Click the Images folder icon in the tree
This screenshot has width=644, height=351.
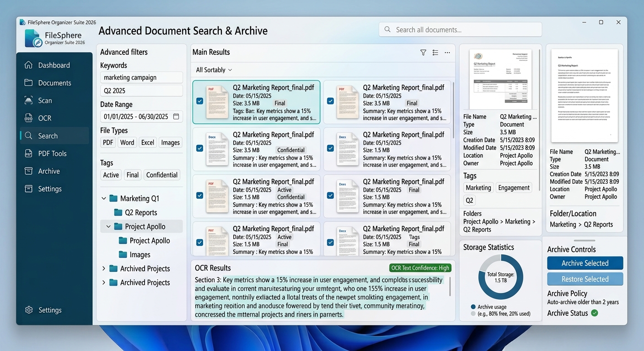click(123, 255)
